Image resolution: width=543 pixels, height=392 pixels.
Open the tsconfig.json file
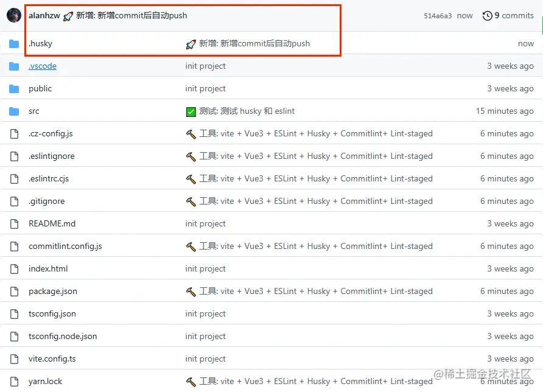(x=52, y=313)
